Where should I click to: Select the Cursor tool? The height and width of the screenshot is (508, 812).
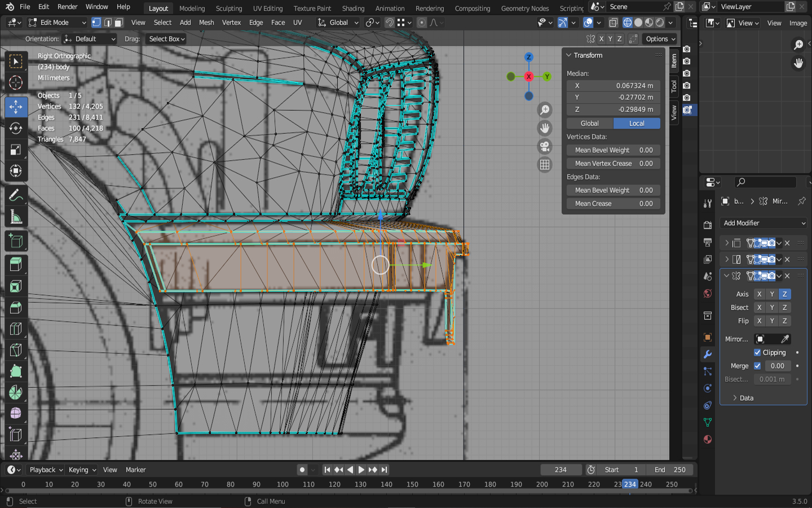pos(16,83)
